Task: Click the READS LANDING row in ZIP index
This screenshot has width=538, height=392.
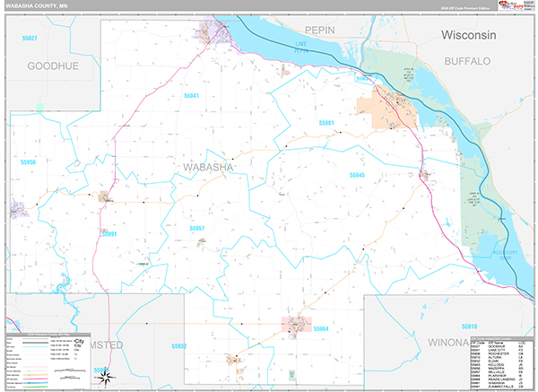Action: pyautogui.click(x=497, y=379)
